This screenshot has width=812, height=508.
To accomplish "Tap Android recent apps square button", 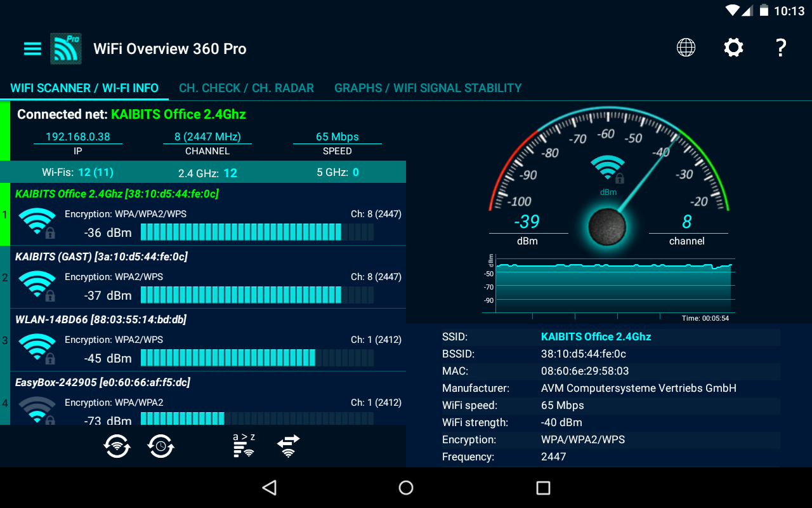I will [x=543, y=488].
